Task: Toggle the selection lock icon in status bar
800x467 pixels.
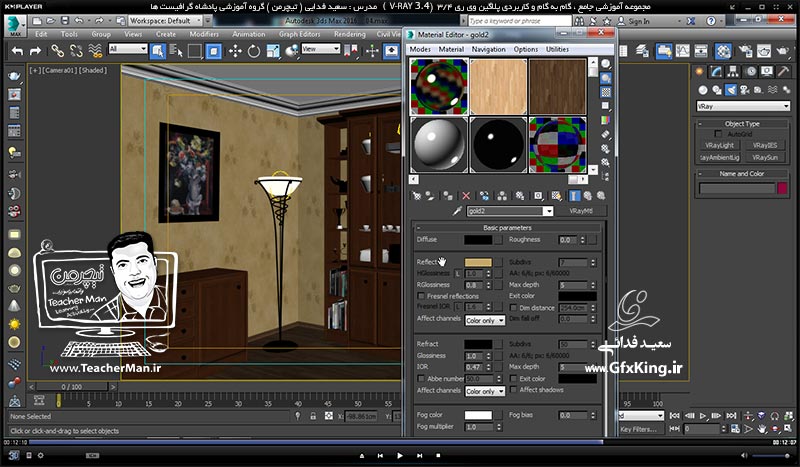Action: (313, 416)
